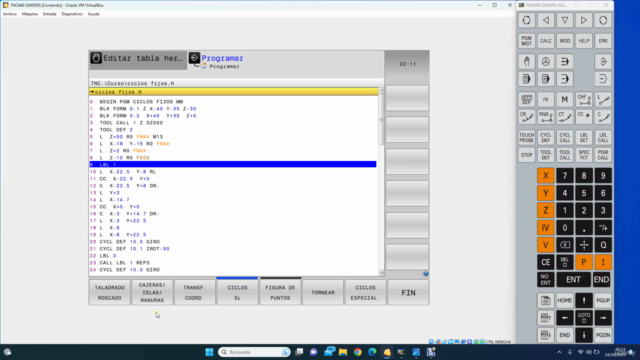
Task: Click the CHF chamfer key
Action: [584, 99]
